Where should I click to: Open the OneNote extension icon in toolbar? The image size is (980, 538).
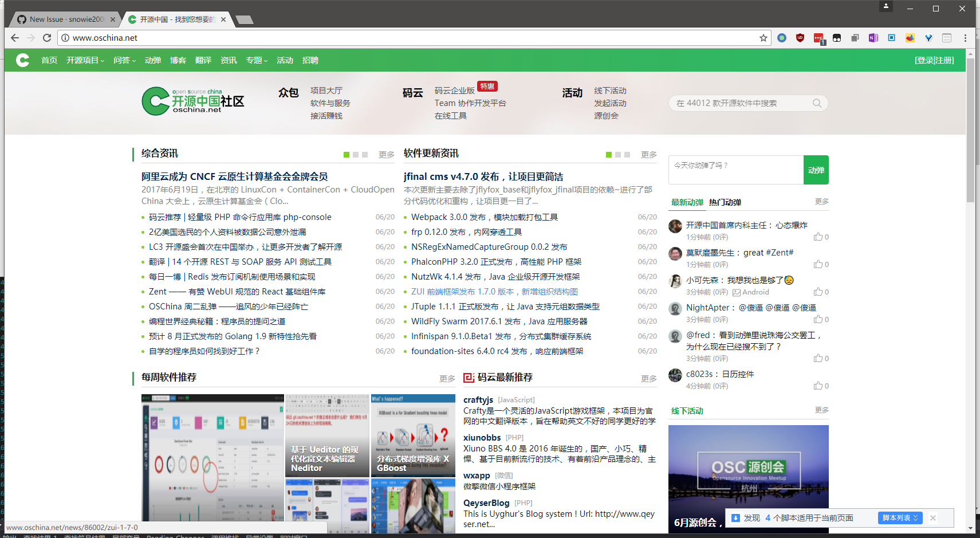coord(873,38)
